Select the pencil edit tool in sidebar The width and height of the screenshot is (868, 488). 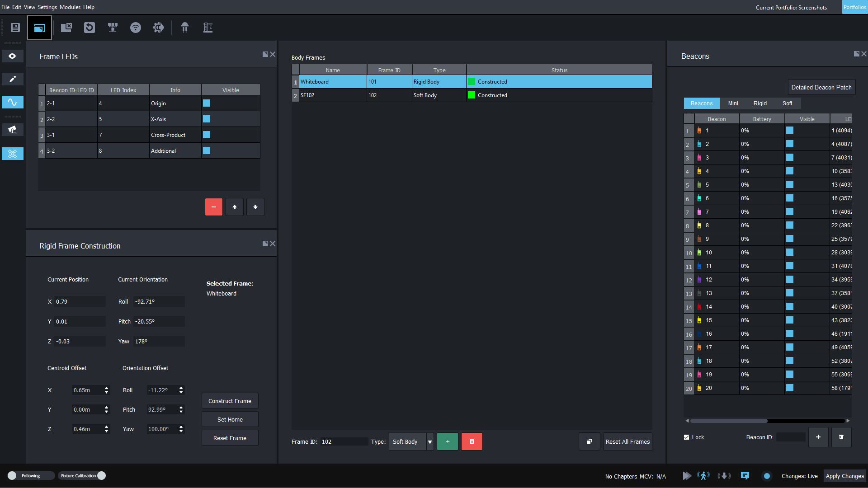[12, 79]
